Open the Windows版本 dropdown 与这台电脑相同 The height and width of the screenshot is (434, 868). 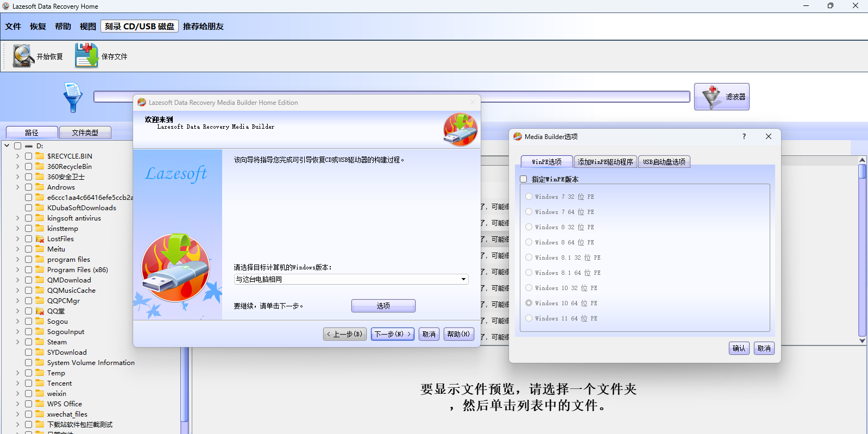(x=351, y=279)
